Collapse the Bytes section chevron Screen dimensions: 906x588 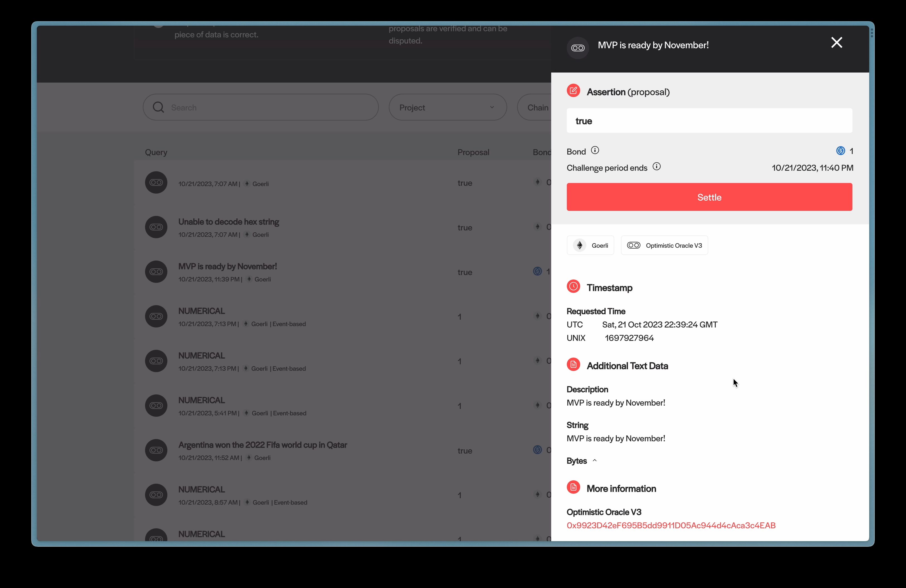(x=595, y=461)
